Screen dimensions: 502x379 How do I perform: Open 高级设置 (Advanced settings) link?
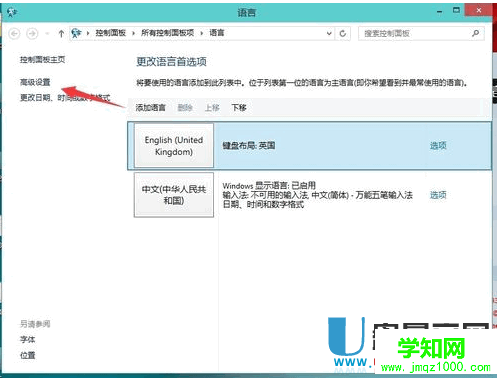(35, 82)
